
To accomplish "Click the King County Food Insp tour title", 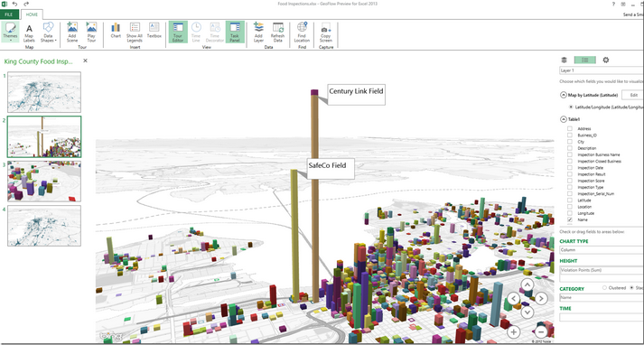I will click(x=38, y=61).
